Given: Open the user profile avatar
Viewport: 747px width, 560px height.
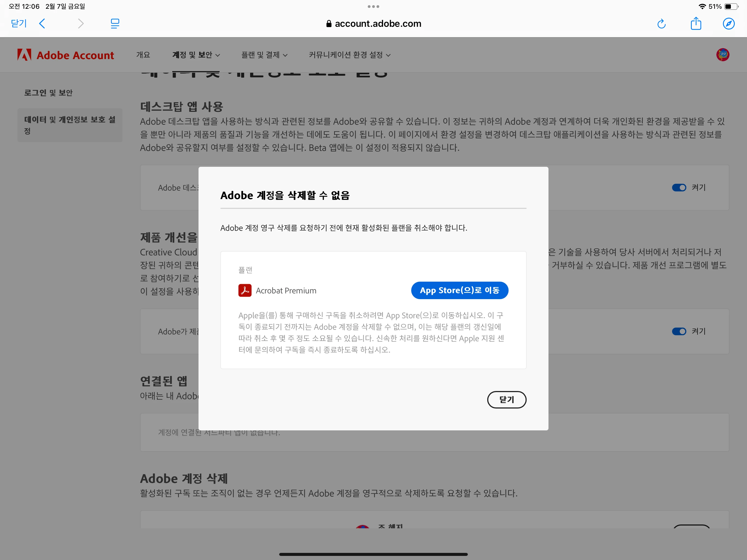Looking at the screenshot, I should click(x=722, y=55).
